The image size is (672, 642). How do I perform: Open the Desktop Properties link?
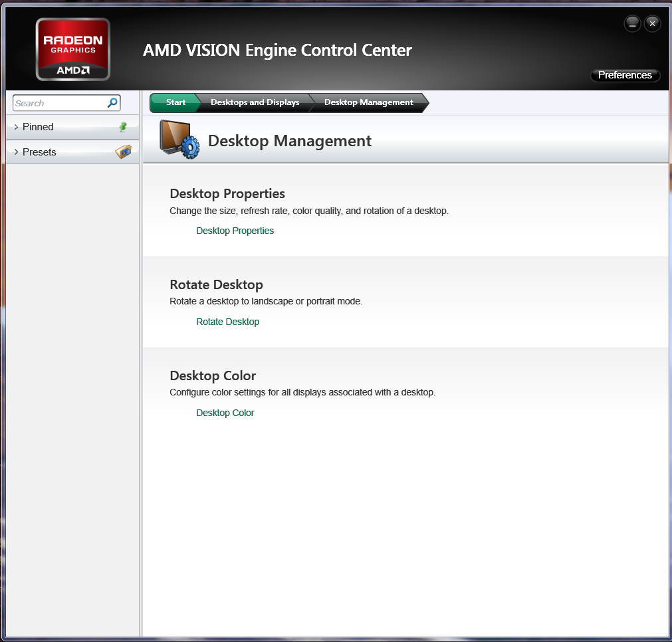pyautogui.click(x=235, y=231)
